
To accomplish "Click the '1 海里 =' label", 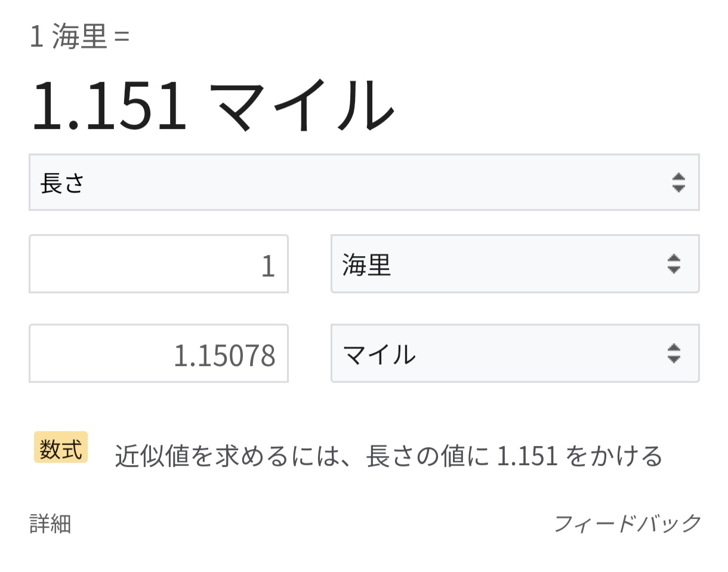I will [79, 37].
